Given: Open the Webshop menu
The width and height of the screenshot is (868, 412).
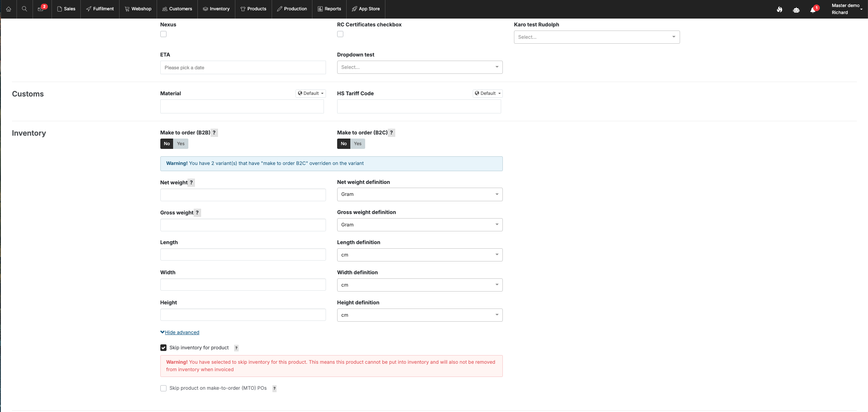Looking at the screenshot, I should point(138,9).
